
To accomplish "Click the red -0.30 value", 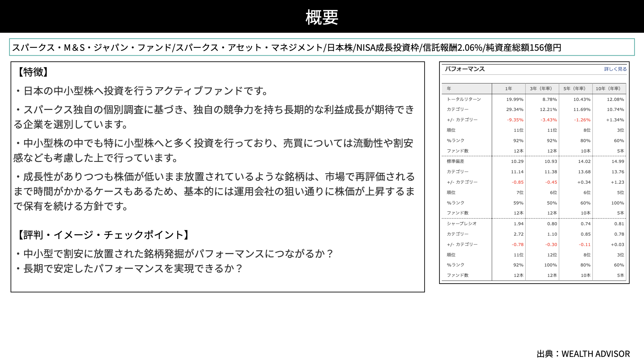I will pyautogui.click(x=551, y=244).
